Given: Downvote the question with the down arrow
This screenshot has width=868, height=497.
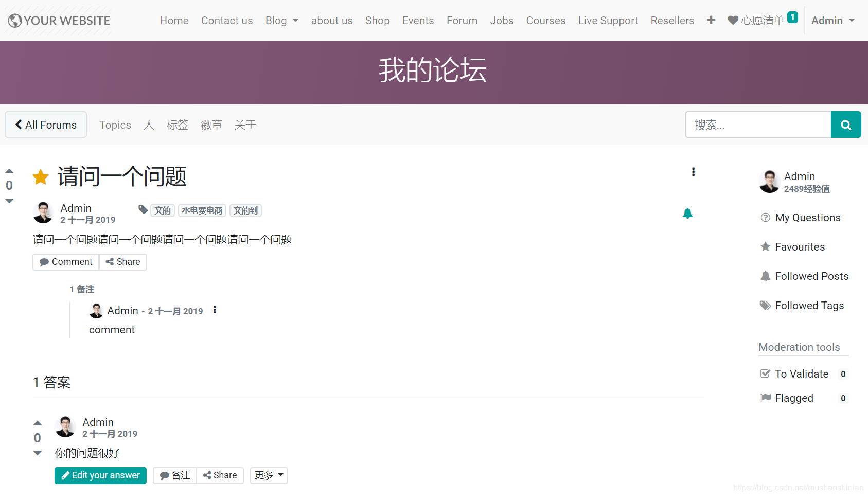Looking at the screenshot, I should tap(9, 201).
